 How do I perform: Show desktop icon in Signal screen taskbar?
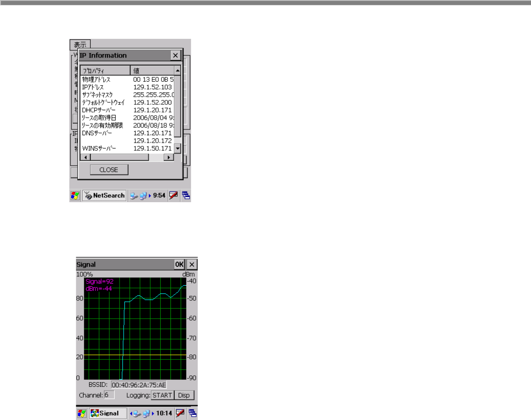tap(193, 413)
